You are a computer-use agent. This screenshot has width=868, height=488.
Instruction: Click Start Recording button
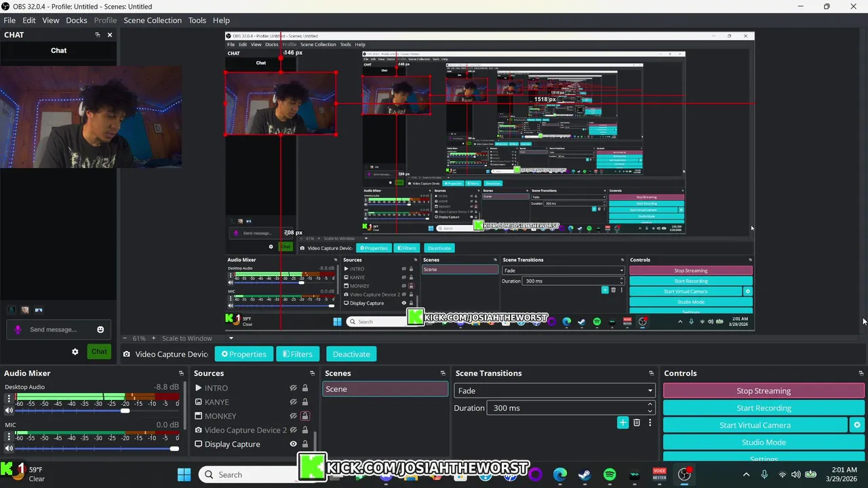pyautogui.click(x=764, y=408)
